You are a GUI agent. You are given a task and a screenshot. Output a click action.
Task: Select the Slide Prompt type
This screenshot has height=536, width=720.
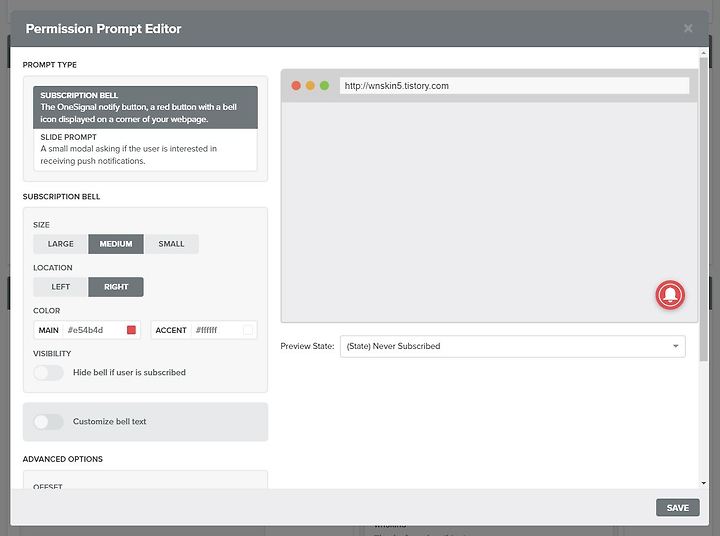[x=145, y=149]
